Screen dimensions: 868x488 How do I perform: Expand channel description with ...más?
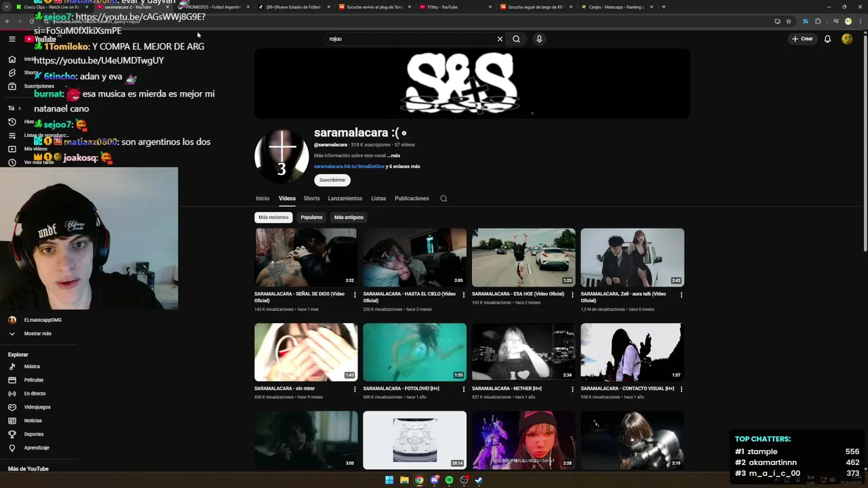point(393,156)
